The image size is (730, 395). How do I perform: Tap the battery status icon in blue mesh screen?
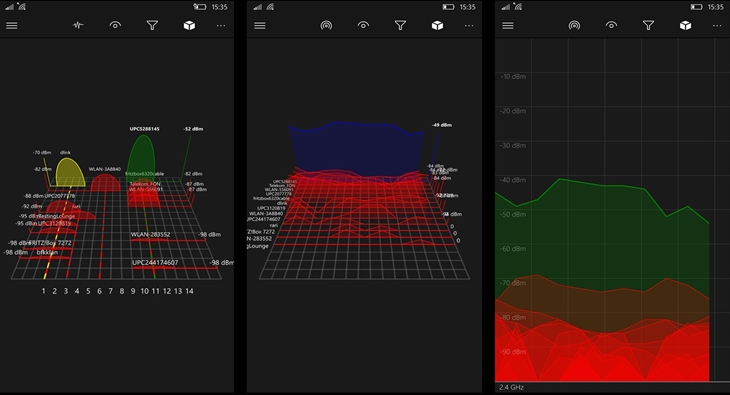pos(448,7)
